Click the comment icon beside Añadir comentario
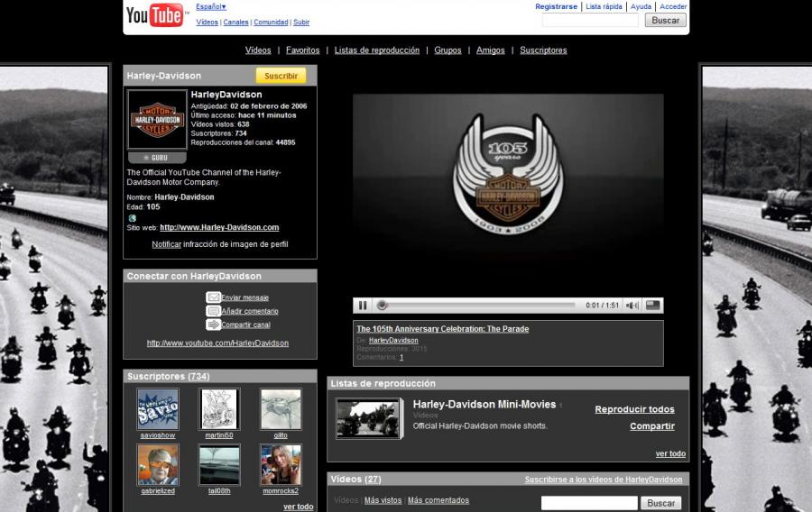812x512 pixels. pyautogui.click(x=213, y=311)
